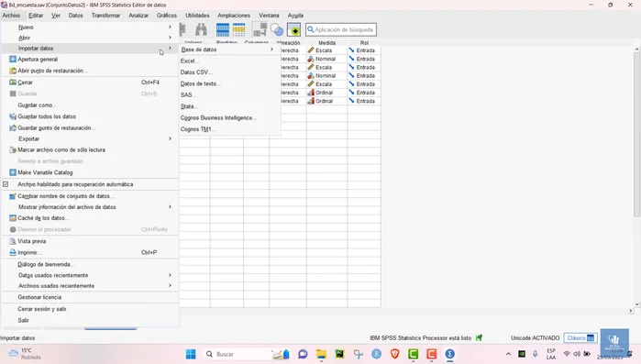Click the blue table insert cases icon
The image size is (641, 364).
coord(223,30)
